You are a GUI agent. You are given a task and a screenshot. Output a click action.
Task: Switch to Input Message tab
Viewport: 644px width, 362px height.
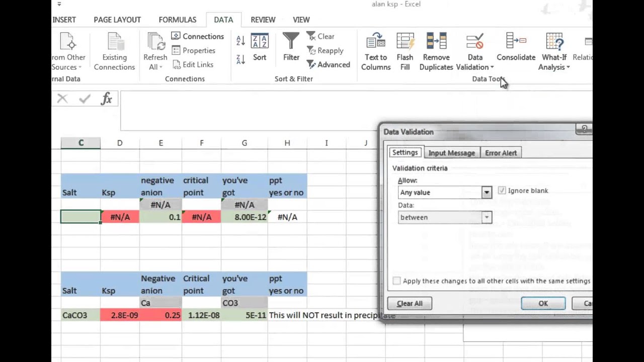pos(451,153)
